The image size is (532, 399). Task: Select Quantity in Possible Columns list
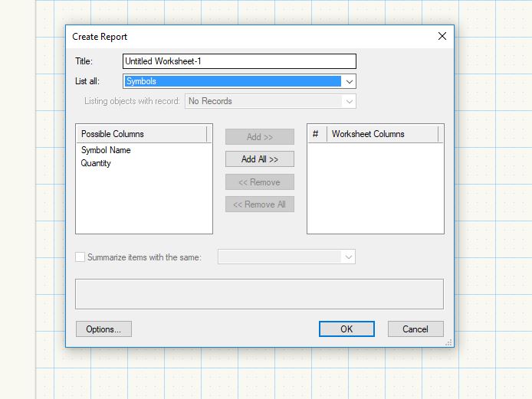coord(97,163)
